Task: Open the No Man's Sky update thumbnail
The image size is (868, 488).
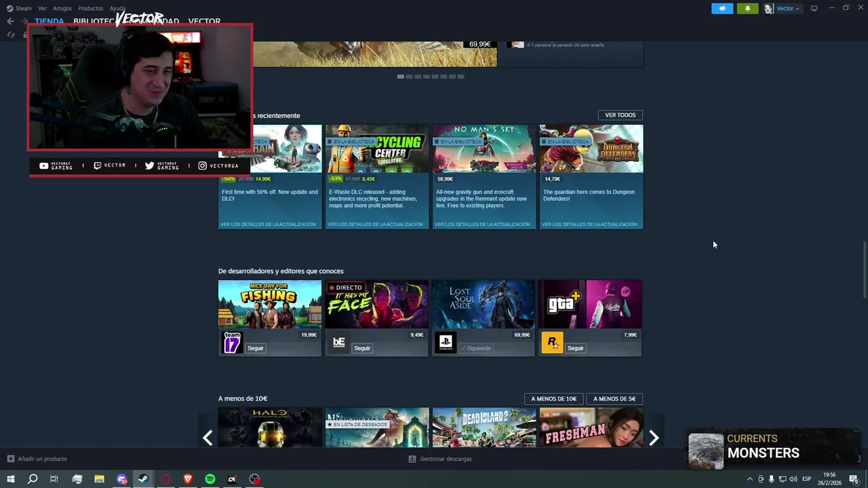Action: [484, 148]
